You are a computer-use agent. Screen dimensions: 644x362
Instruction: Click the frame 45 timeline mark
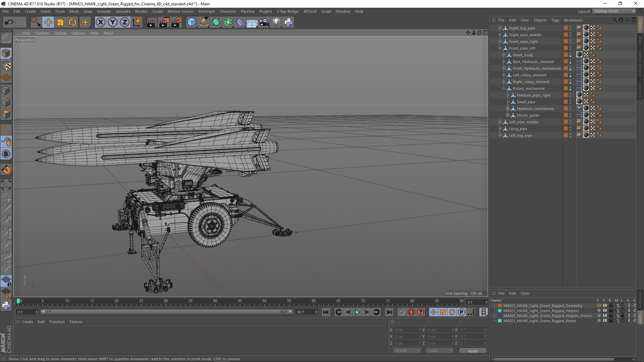pyautogui.click(x=239, y=301)
